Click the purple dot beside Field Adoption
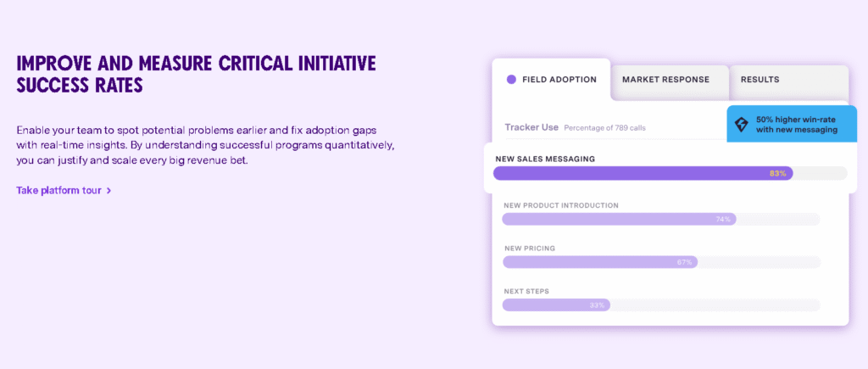 coord(511,80)
